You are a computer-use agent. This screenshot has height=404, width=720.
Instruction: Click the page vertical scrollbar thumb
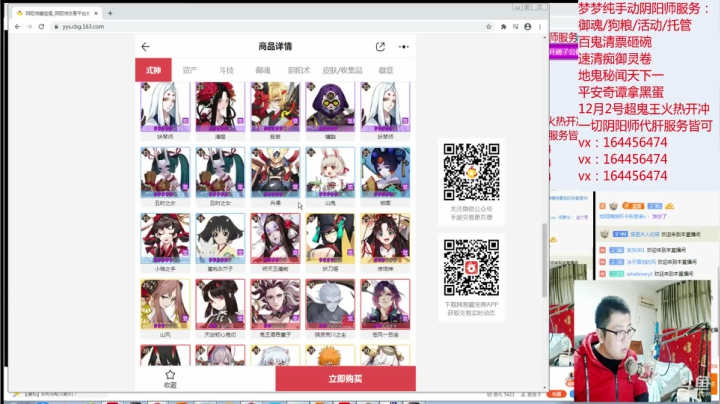pyautogui.click(x=545, y=260)
